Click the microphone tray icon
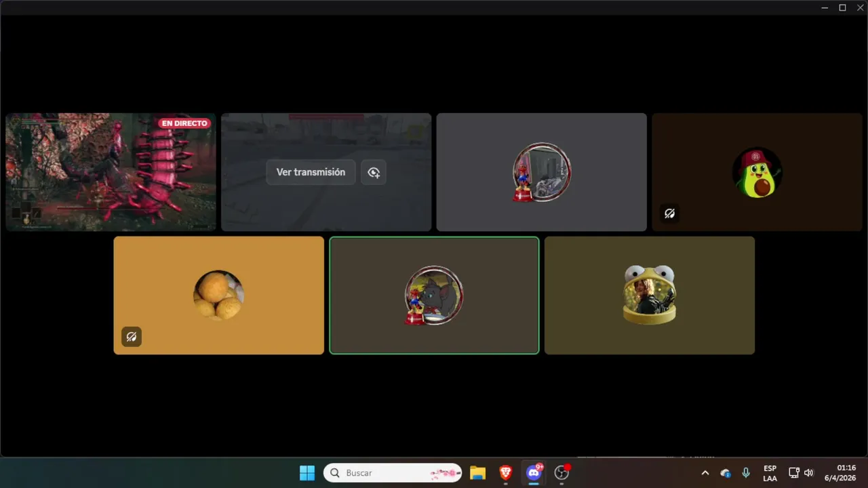868x488 pixels. [746, 473]
